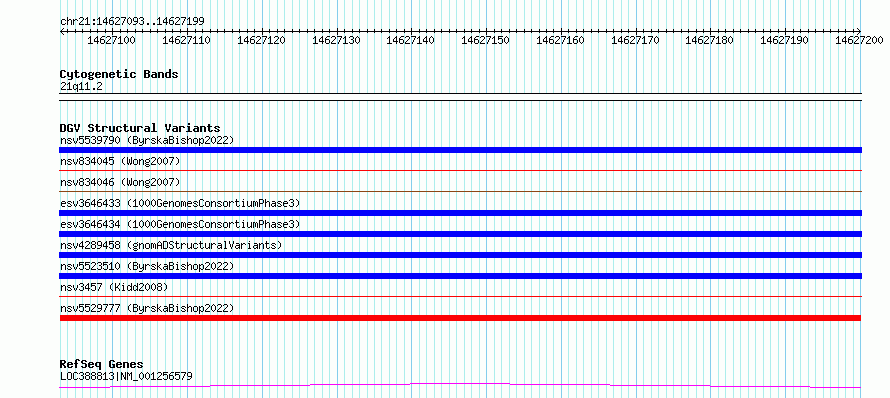This screenshot has width=890, height=398.
Task: Open variant nsv5539790 (ByrskaBishop2022) label
Action: 146,140
